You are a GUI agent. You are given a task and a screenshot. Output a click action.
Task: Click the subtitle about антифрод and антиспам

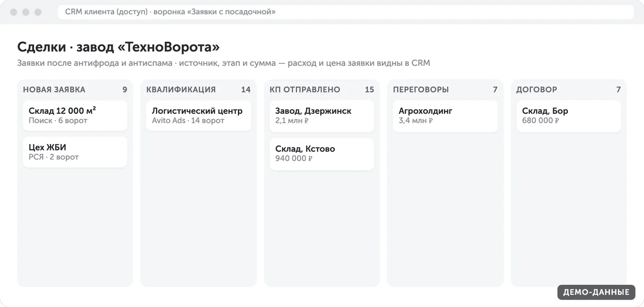(x=224, y=63)
